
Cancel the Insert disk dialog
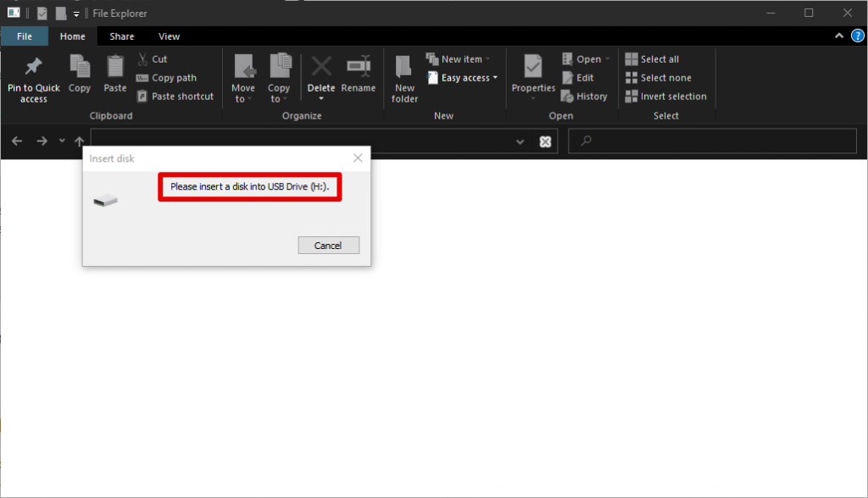click(328, 245)
